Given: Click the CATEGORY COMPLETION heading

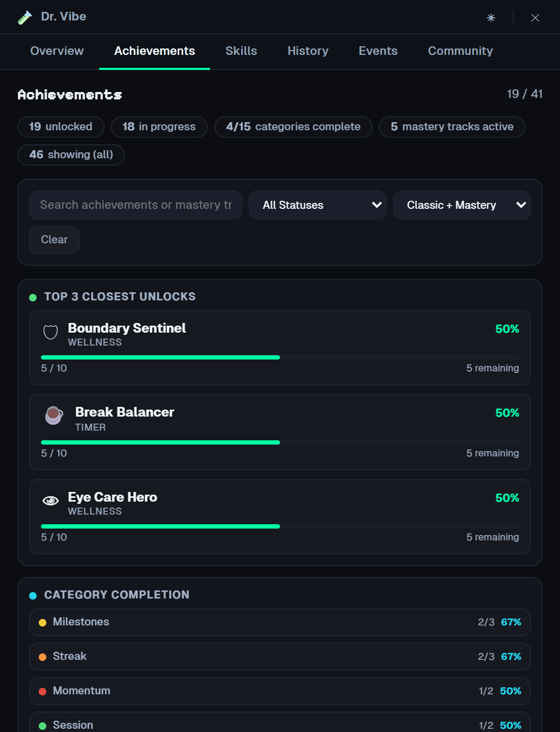Looking at the screenshot, I should click(x=117, y=595).
